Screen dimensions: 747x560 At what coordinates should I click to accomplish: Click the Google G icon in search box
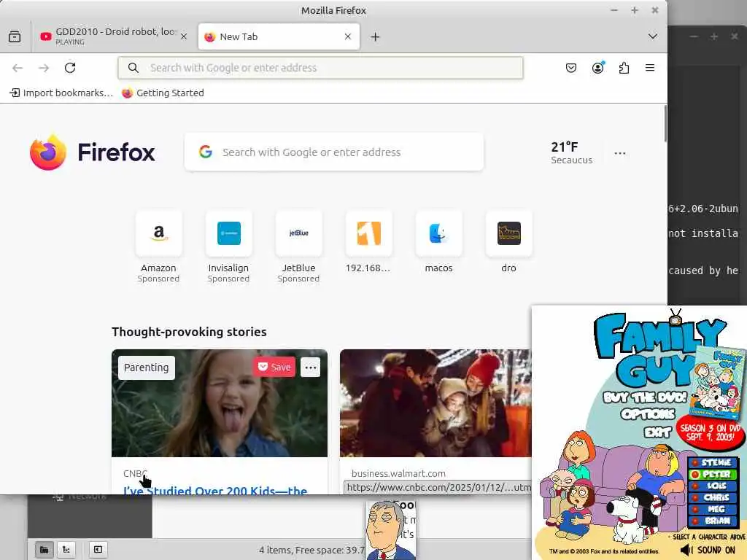(x=206, y=152)
